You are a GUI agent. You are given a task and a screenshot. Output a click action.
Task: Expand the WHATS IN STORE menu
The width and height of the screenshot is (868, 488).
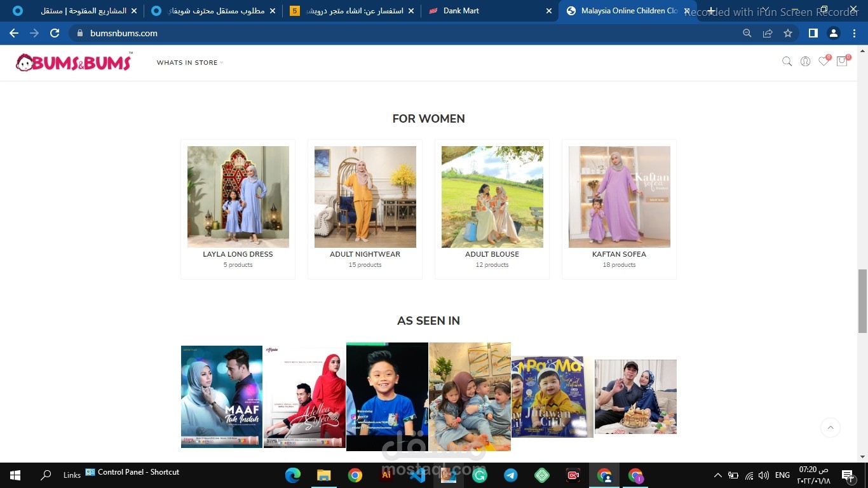(190, 62)
